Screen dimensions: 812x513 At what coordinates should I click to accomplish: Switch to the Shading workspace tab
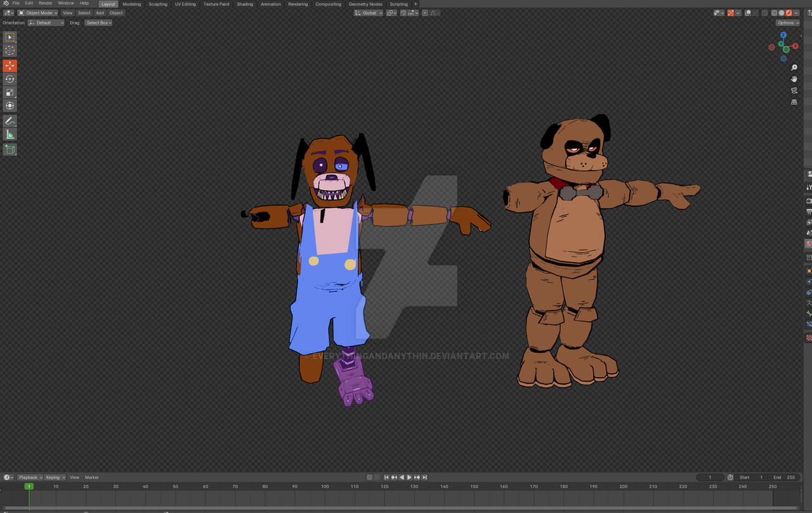245,4
